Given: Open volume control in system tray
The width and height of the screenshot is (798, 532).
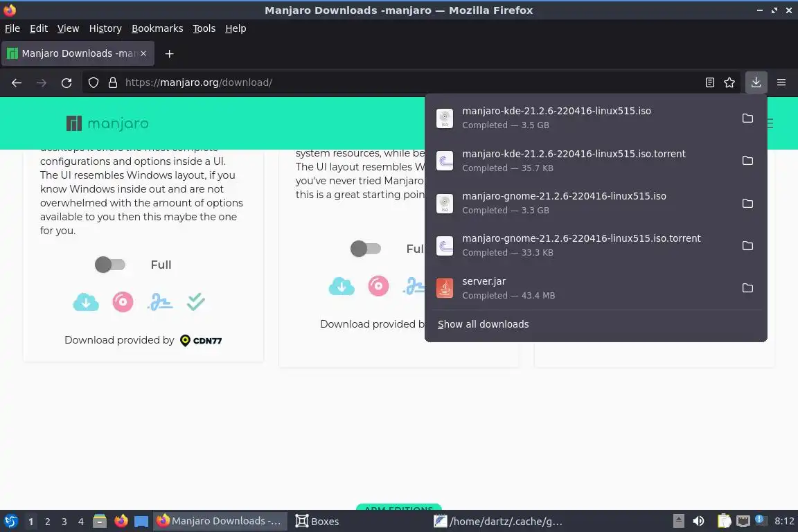Looking at the screenshot, I should point(699,522).
